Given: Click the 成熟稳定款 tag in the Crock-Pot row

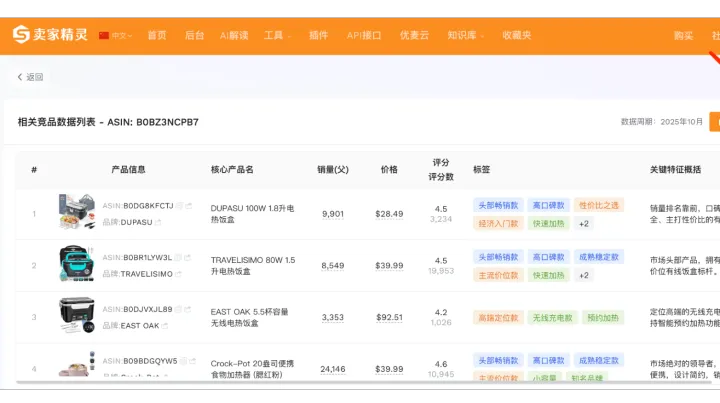Looking at the screenshot, I should [599, 360].
